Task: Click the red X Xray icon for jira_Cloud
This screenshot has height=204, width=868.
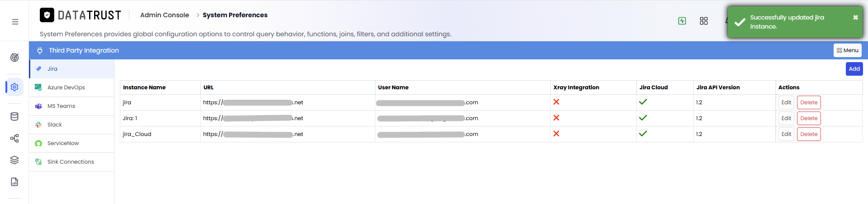Action: click(556, 134)
